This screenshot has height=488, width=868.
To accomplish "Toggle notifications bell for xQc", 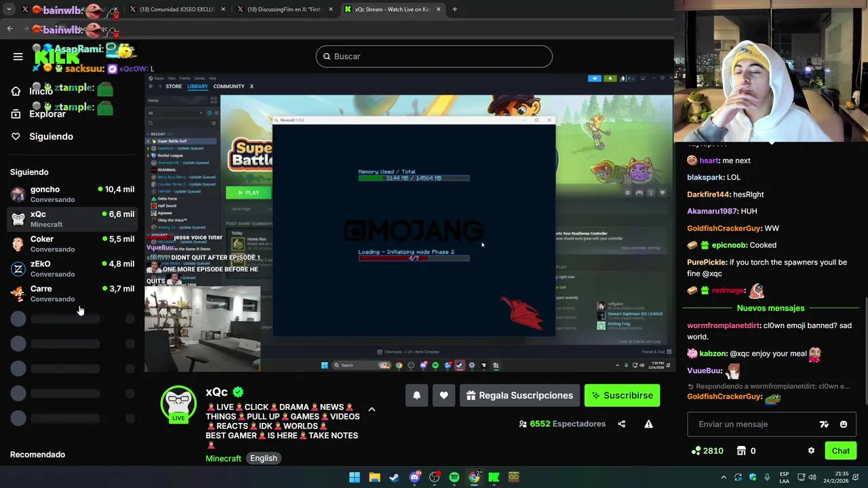I will (417, 395).
